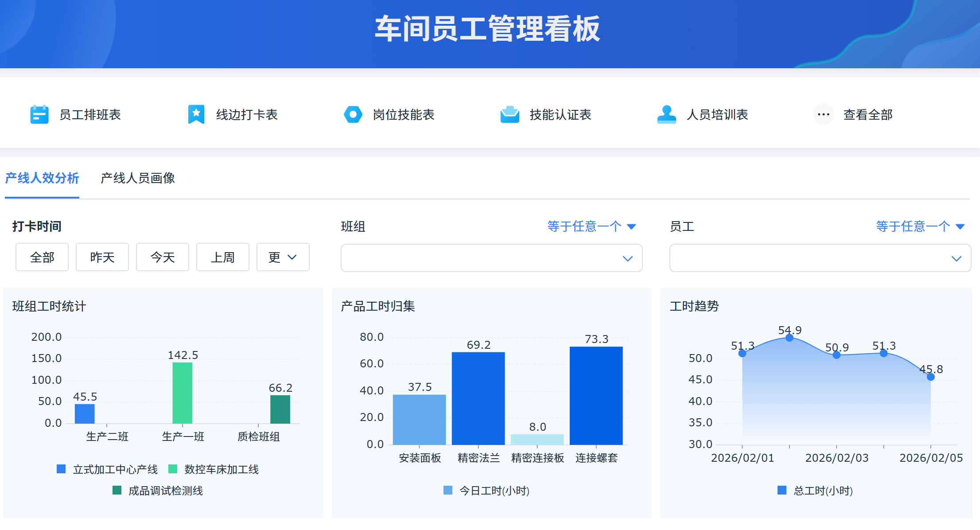
Task: Switch to the 产线人员画像 tab
Action: (x=138, y=178)
